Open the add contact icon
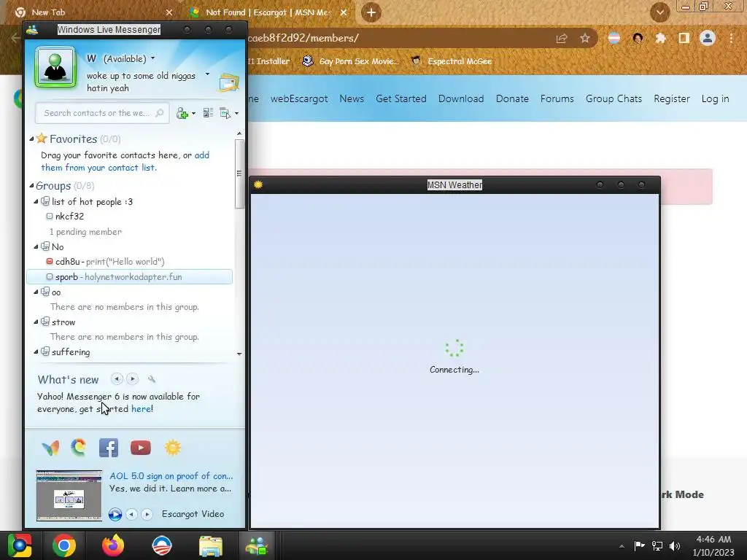 tap(182, 113)
